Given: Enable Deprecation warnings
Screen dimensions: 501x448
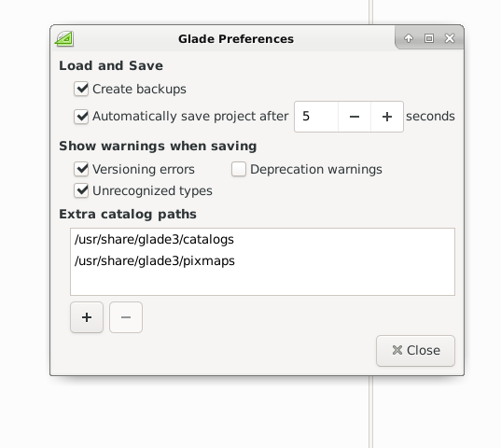Looking at the screenshot, I should click(239, 169).
